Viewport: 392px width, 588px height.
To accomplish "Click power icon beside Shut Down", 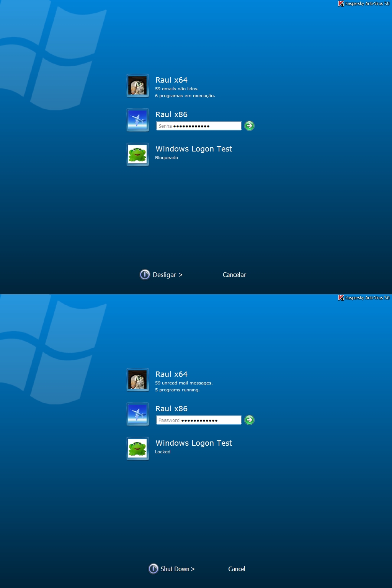I will click(154, 569).
